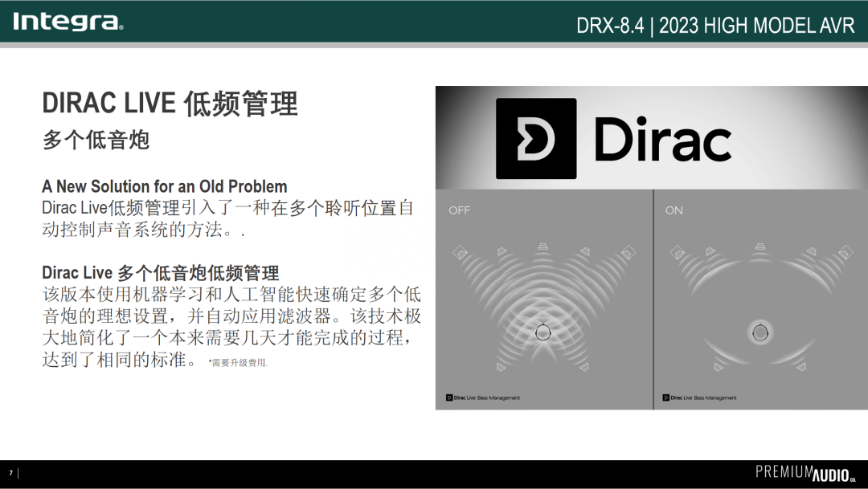
Task: Click the footnote '*需要升级费用.'
Action: [238, 363]
